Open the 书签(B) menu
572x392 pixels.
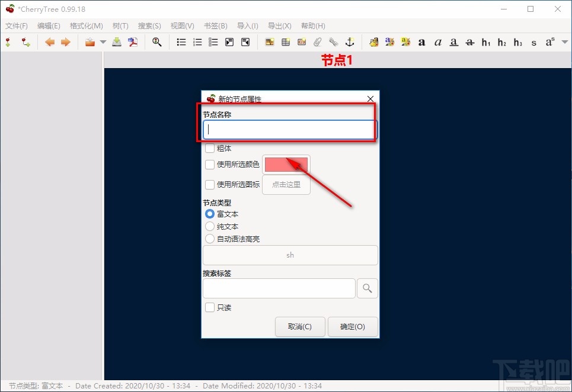(x=216, y=26)
